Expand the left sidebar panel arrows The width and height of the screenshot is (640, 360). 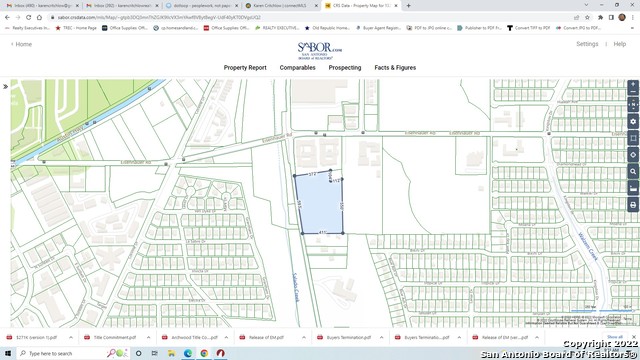point(5,87)
